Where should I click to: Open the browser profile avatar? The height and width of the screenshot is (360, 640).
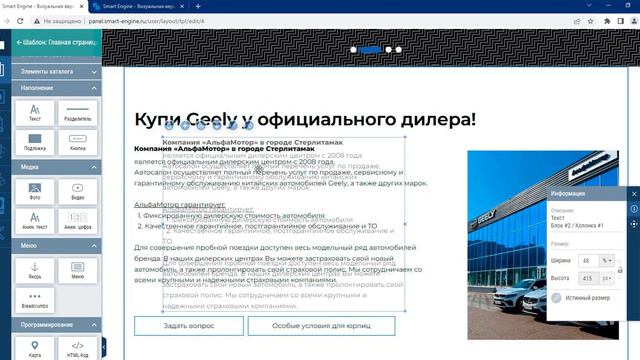[634, 21]
